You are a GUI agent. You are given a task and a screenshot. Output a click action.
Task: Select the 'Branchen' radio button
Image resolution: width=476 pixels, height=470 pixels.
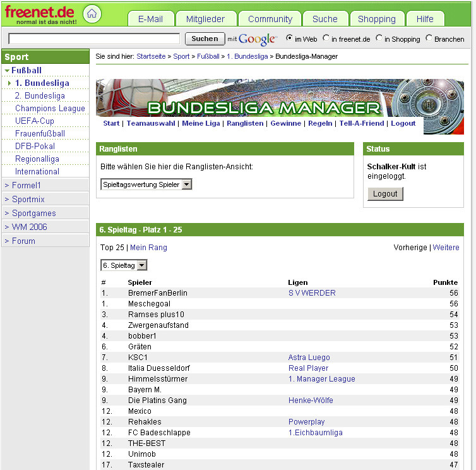(x=429, y=39)
